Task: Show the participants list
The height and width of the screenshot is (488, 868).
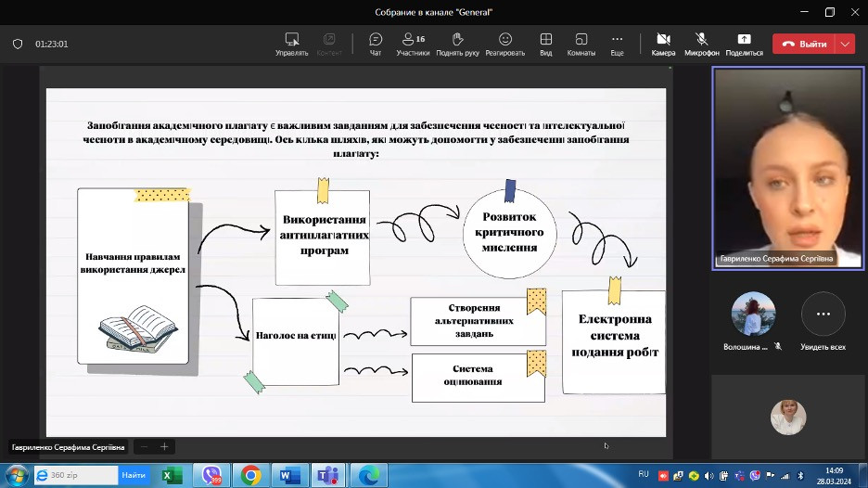Action: pyautogui.click(x=413, y=43)
